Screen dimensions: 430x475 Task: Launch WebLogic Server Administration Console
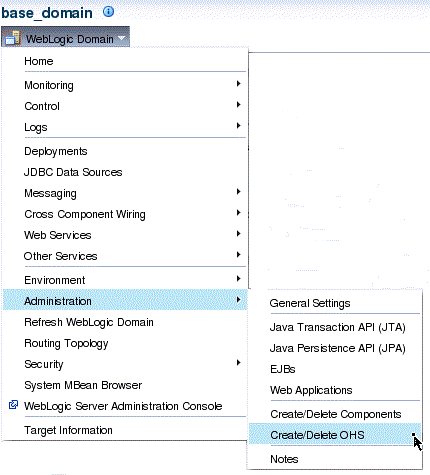tap(123, 406)
